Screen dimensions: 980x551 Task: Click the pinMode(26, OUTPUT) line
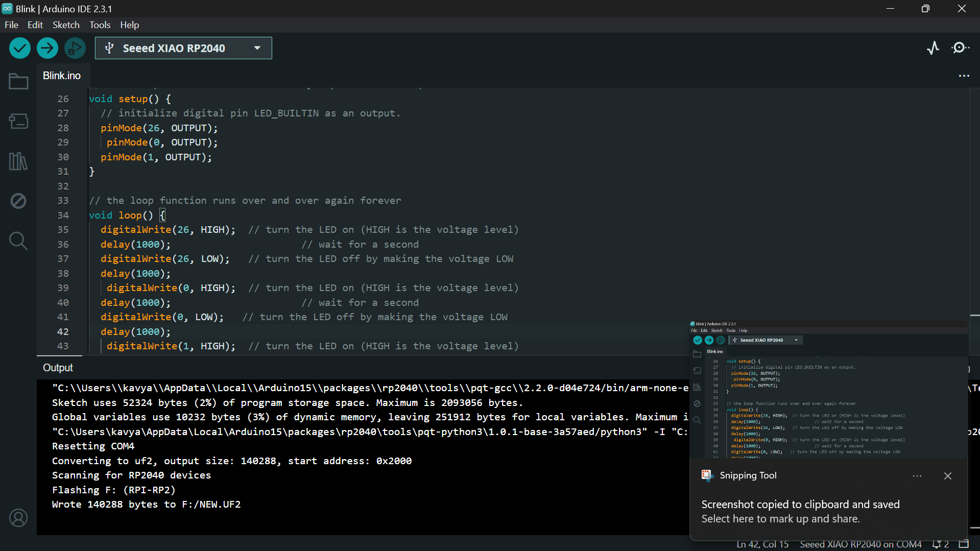[x=159, y=128]
